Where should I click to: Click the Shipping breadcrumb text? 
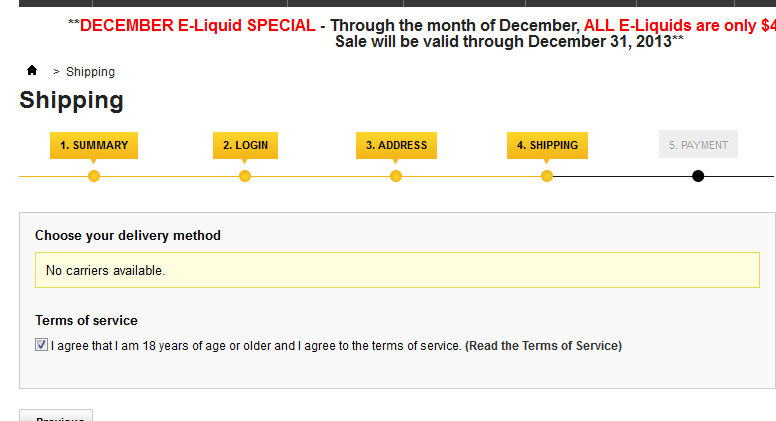[x=90, y=72]
